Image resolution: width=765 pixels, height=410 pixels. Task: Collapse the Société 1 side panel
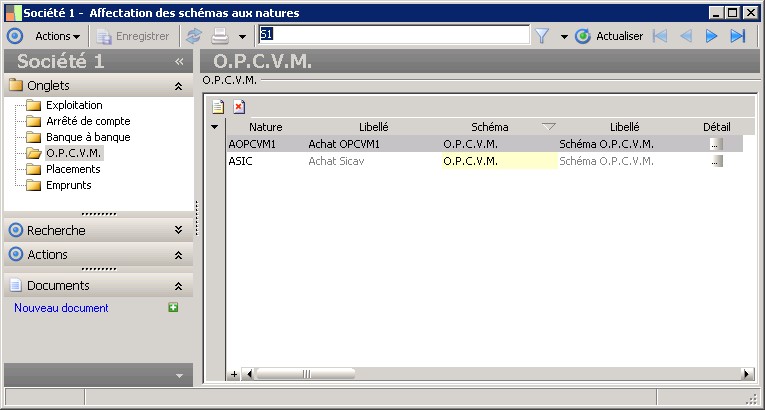click(179, 62)
